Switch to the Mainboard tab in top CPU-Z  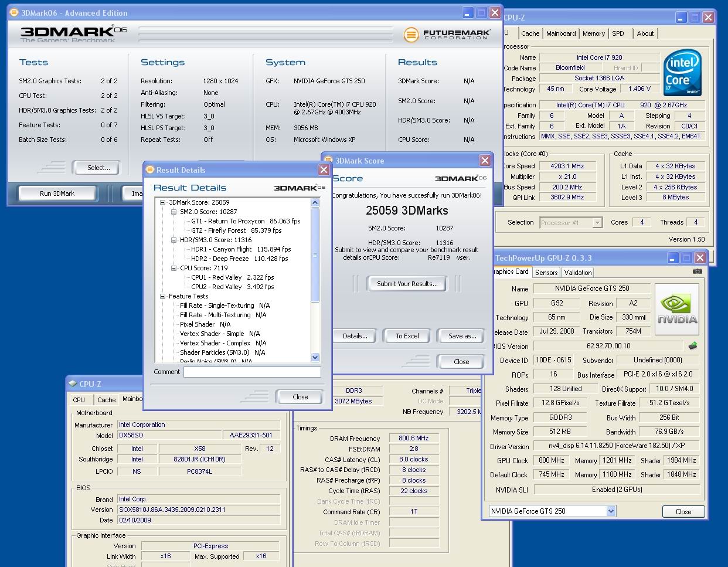coord(561,33)
